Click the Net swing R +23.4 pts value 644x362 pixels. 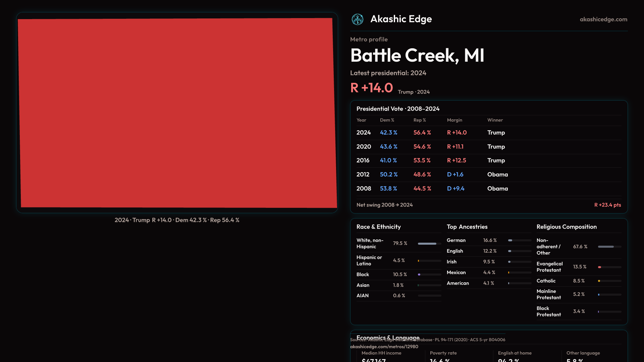click(607, 205)
